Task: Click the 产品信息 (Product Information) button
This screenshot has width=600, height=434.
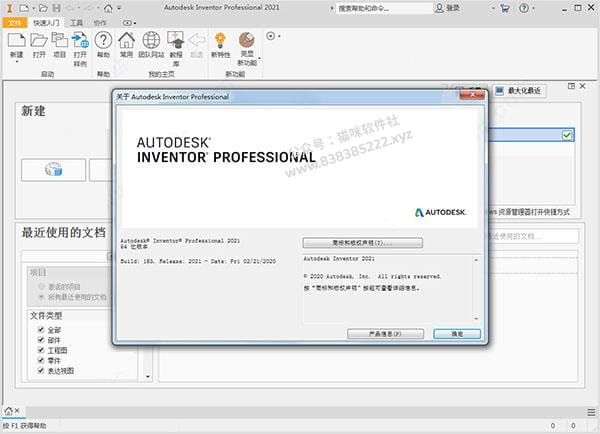Action: click(385, 334)
